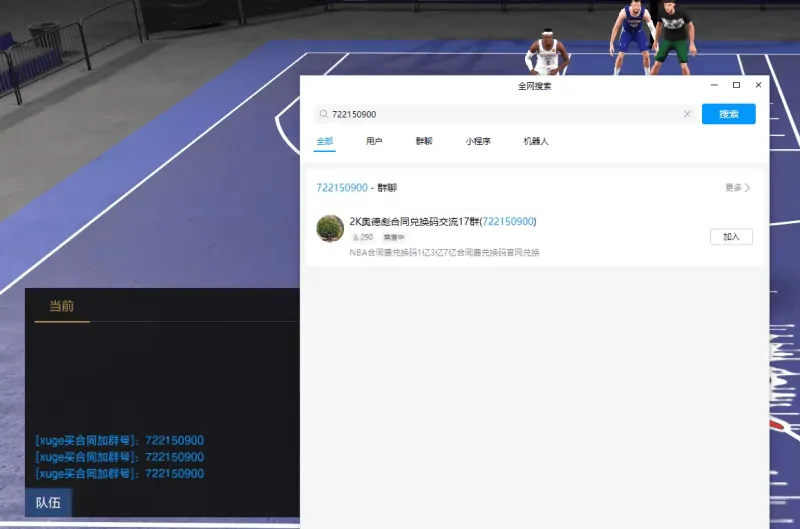The width and height of the screenshot is (800, 529).
Task: Open the 群聊 tab
Action: click(x=424, y=142)
